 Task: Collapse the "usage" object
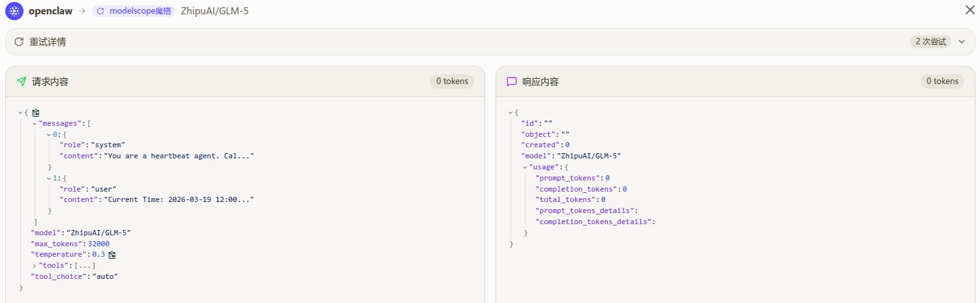pyautogui.click(x=525, y=167)
